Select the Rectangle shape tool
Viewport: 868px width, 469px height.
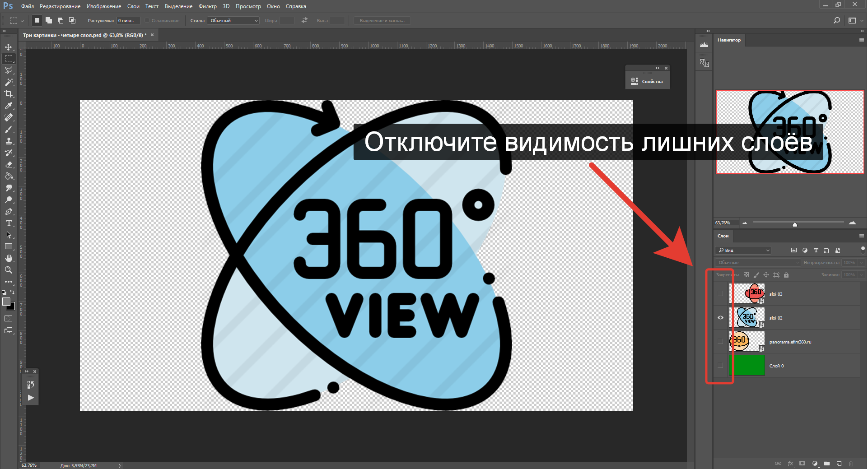tap(9, 246)
